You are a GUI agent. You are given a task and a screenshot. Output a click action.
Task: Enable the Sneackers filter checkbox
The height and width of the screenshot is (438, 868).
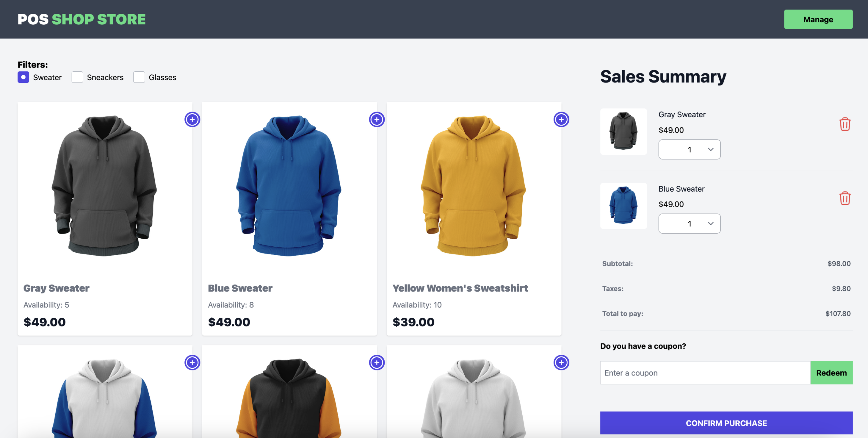[x=77, y=77]
